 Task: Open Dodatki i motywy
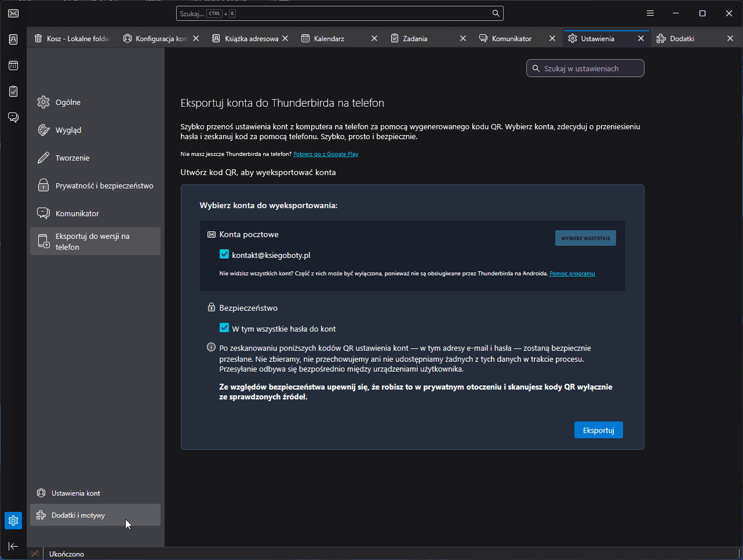pos(95,515)
